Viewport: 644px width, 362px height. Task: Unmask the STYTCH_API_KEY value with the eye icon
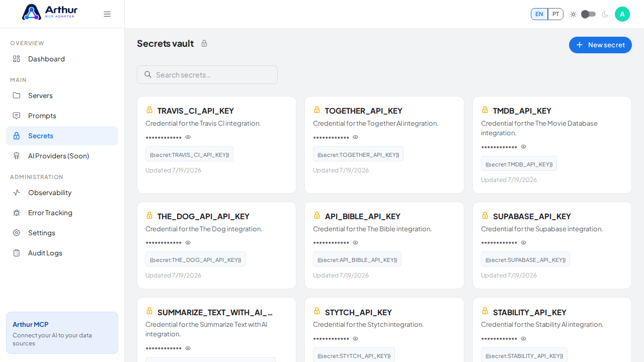[x=356, y=338]
